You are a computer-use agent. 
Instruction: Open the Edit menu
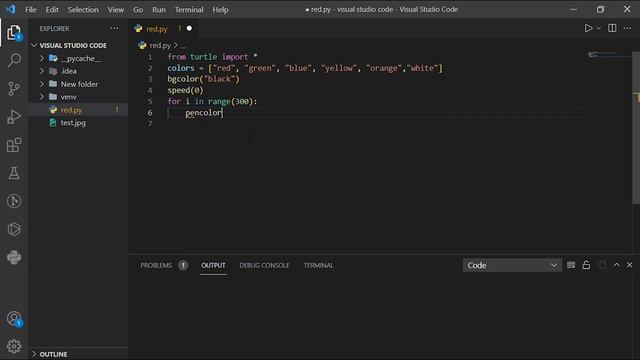click(x=52, y=9)
